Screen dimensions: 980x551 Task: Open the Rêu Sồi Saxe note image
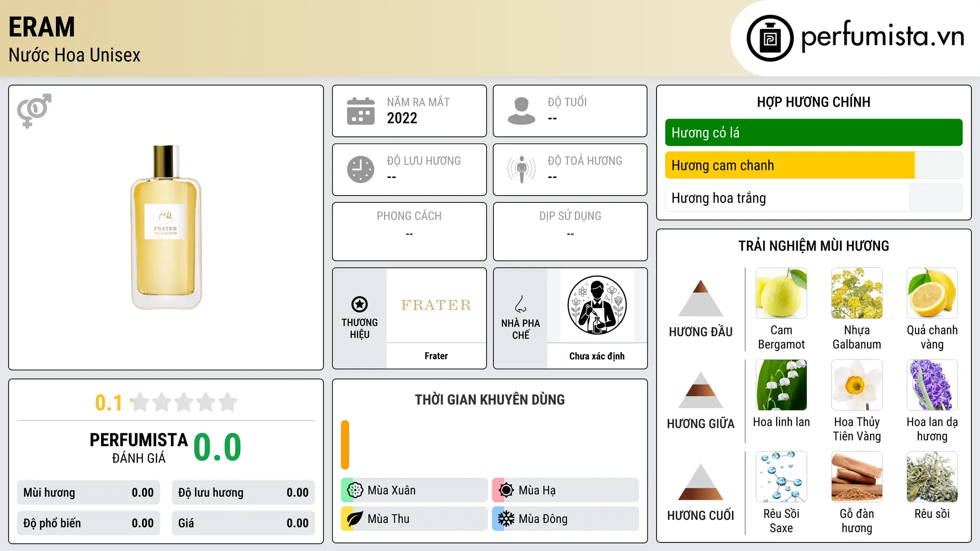[781, 477]
